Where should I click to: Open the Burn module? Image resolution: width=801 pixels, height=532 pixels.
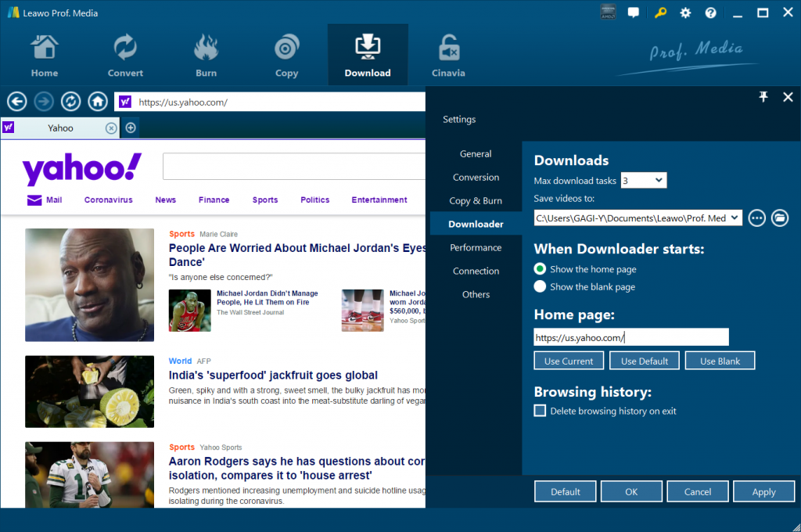click(206, 56)
